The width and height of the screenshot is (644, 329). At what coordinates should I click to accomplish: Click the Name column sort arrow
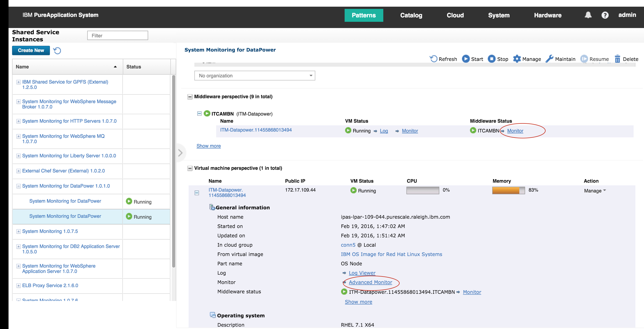point(115,67)
